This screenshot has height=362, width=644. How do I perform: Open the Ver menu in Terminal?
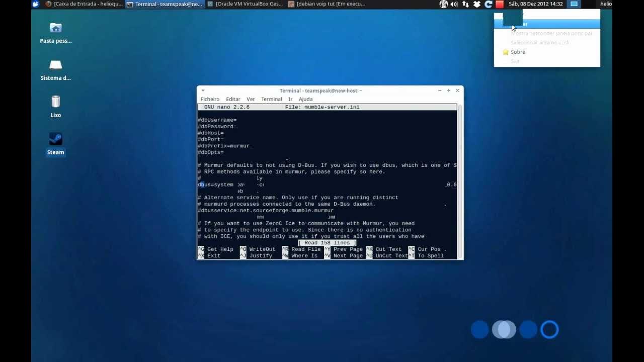click(x=251, y=99)
